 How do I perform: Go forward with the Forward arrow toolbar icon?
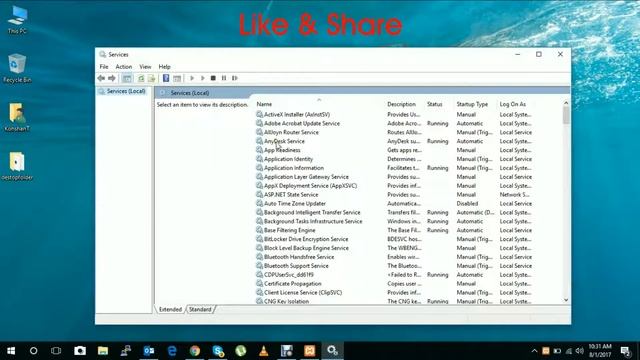pyautogui.click(x=111, y=78)
